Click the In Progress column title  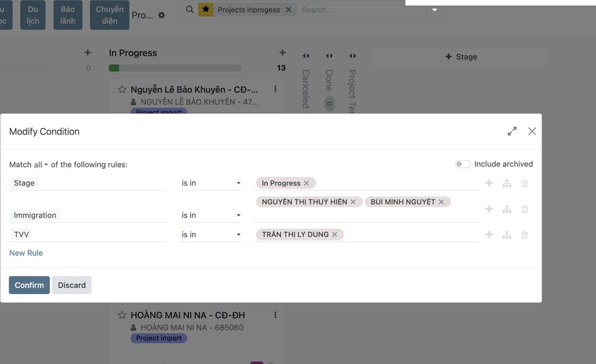(x=133, y=53)
